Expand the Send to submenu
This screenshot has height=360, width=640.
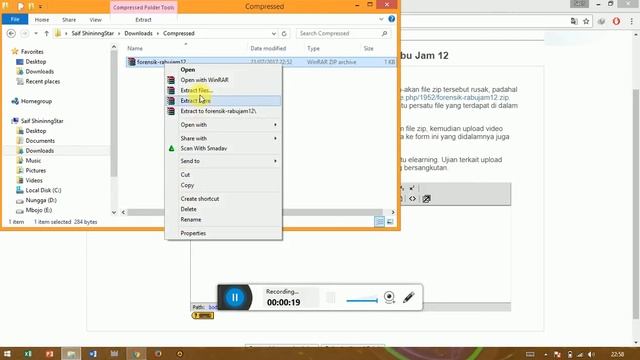pyautogui.click(x=224, y=161)
